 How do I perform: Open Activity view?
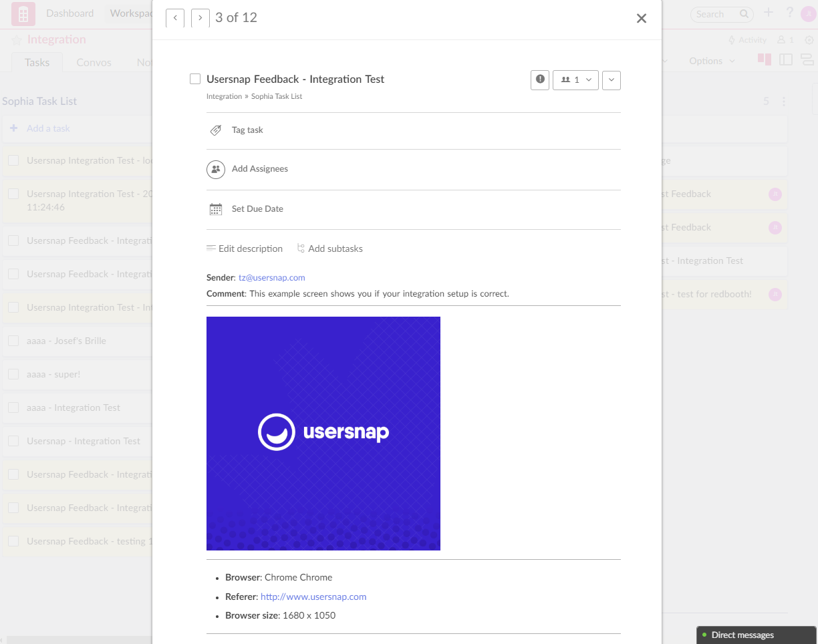[x=747, y=40]
